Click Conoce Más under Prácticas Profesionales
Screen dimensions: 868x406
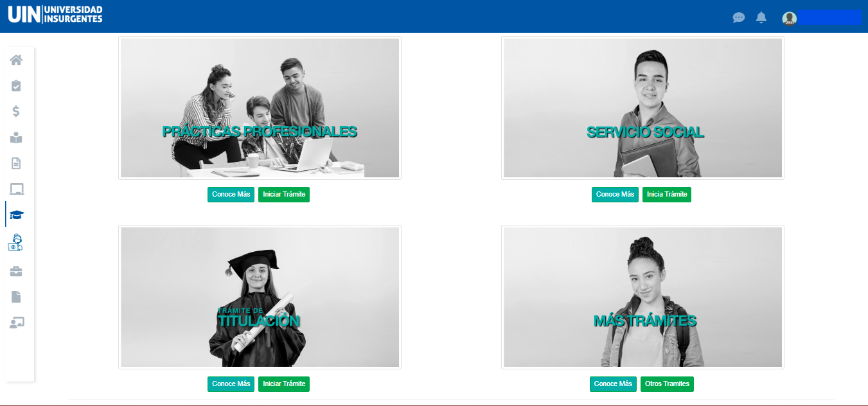point(231,194)
